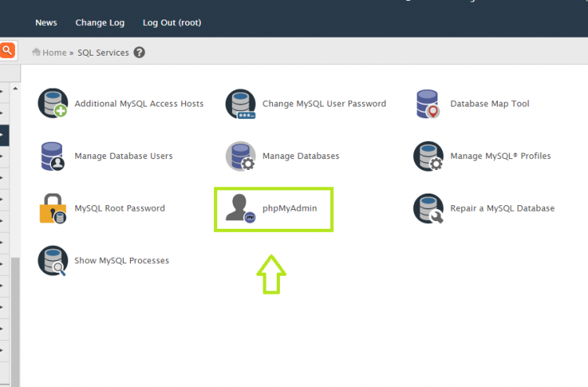Open Manage Databases link
The image size is (588, 387).
click(x=300, y=156)
